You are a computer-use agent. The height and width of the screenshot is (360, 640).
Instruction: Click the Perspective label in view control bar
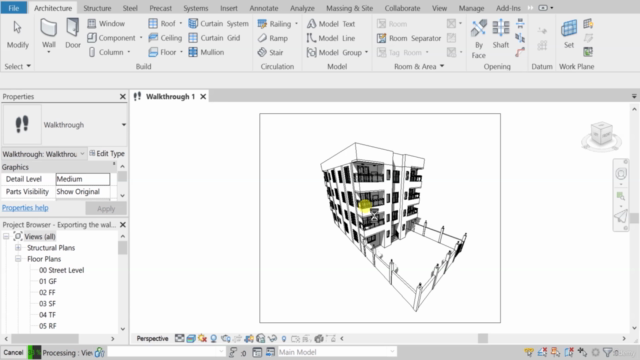[152, 338]
